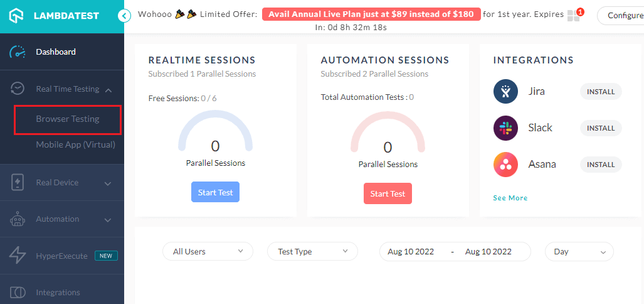Open Mobile App (Virtual) menu item
Image resolution: width=644 pixels, height=304 pixels.
pos(75,145)
